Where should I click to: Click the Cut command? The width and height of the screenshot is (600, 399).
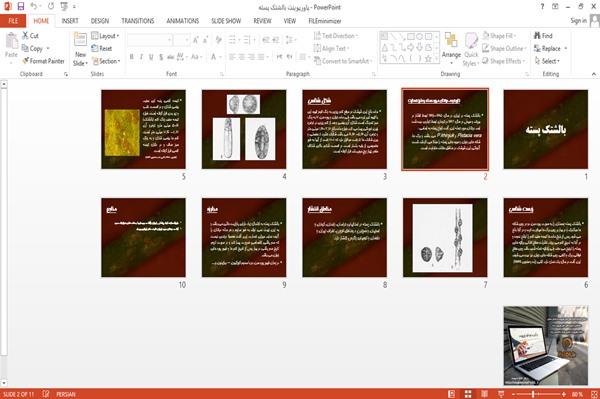tap(30, 36)
